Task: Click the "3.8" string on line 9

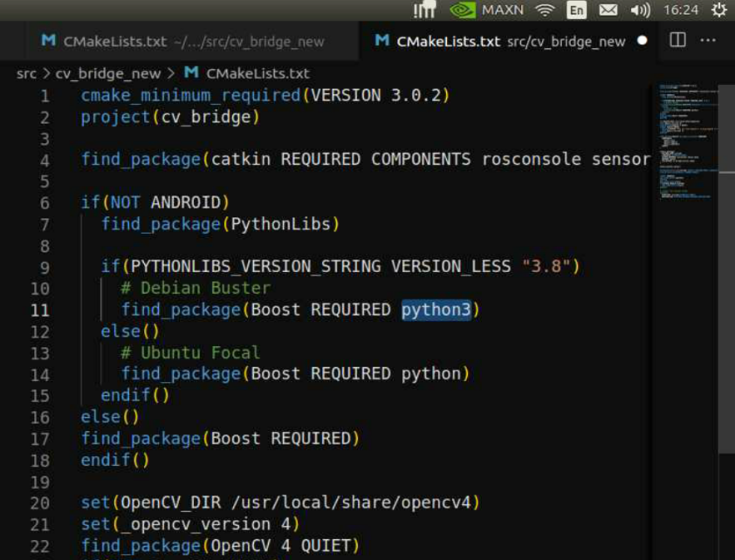Action: [546, 266]
